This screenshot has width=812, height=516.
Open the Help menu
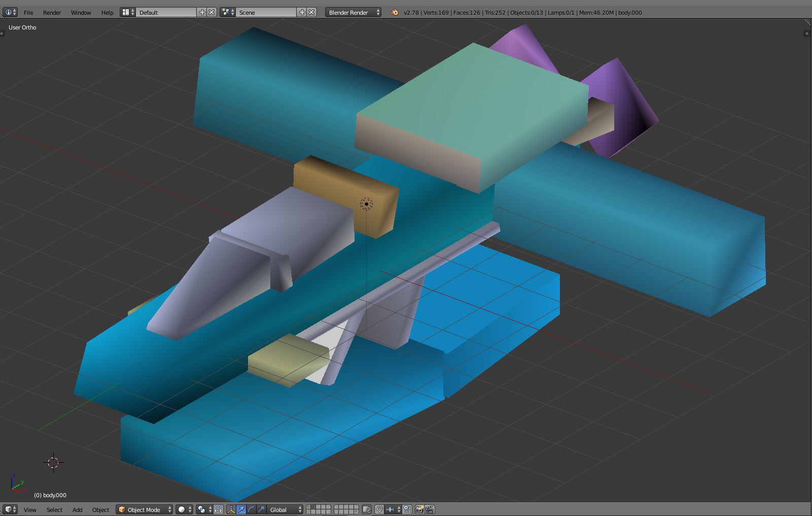(108, 12)
